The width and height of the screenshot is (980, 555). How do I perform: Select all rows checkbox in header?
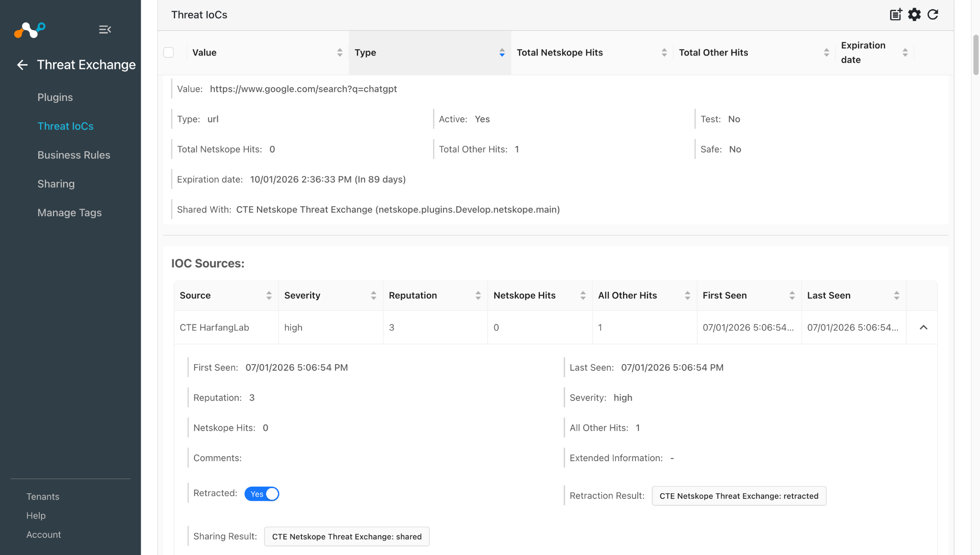(x=168, y=53)
